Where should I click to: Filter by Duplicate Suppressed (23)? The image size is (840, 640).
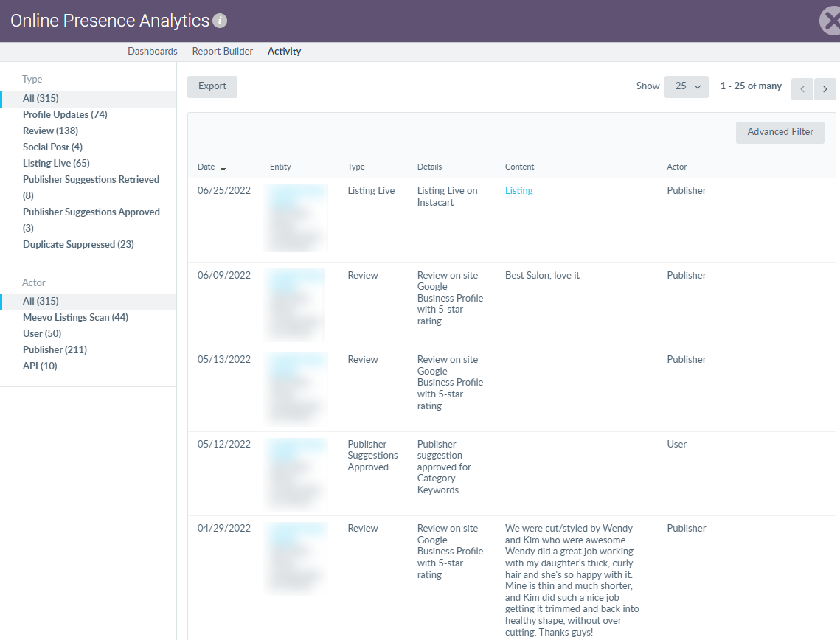(78, 244)
